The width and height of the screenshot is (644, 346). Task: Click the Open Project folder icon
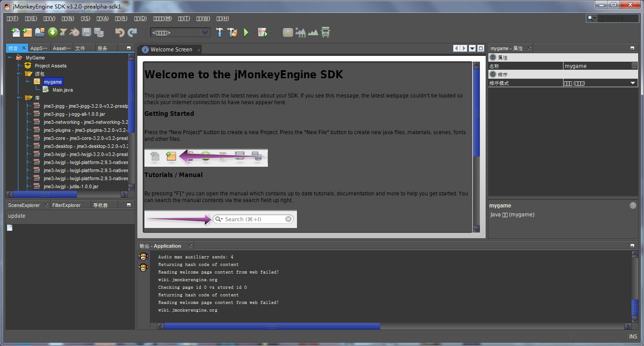40,32
